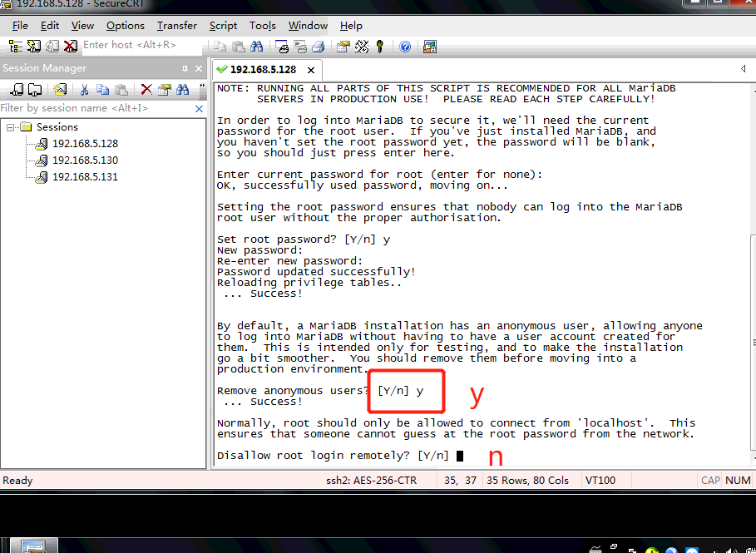Image resolution: width=756 pixels, height=553 pixels.
Task: Click the taskbar application button at bottom left
Action: point(34,546)
